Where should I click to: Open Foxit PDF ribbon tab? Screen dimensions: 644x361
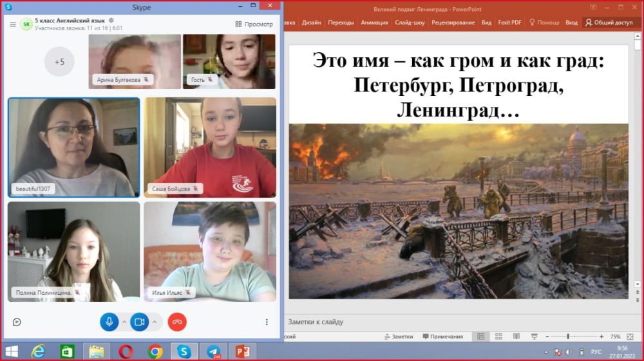pos(509,23)
